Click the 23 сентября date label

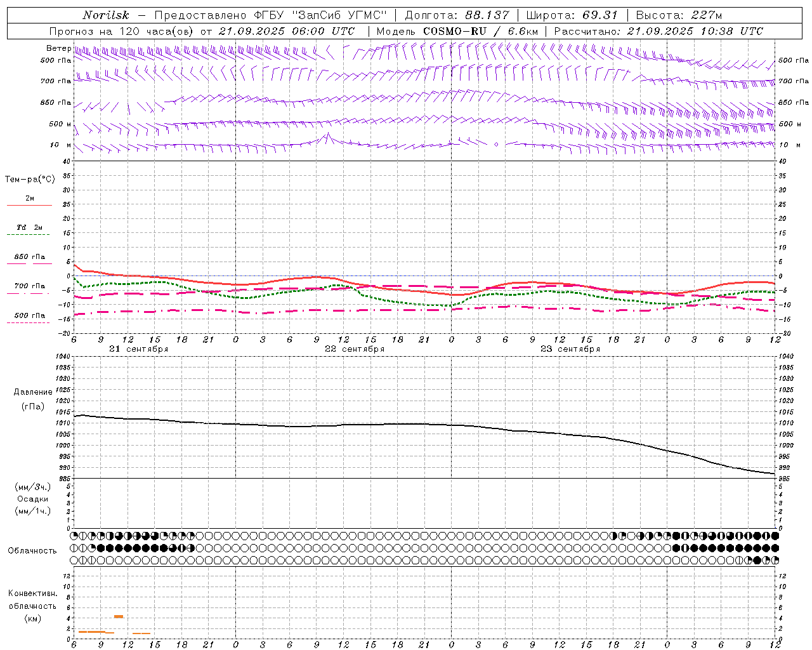coord(570,349)
